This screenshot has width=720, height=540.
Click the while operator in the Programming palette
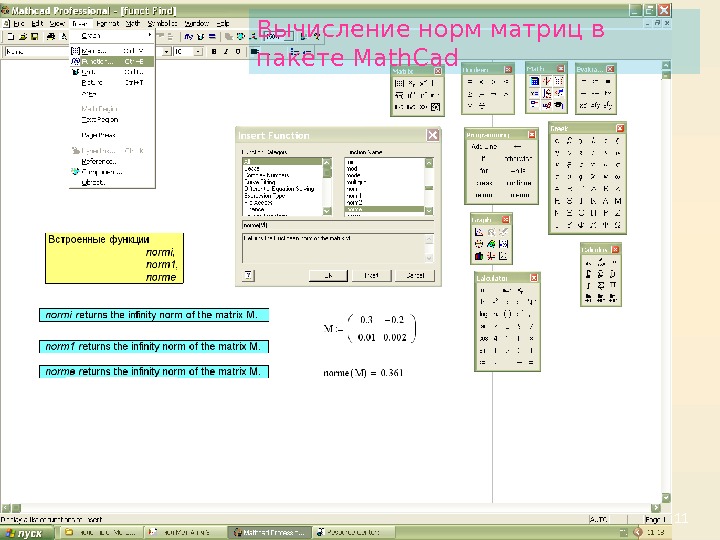point(518,170)
